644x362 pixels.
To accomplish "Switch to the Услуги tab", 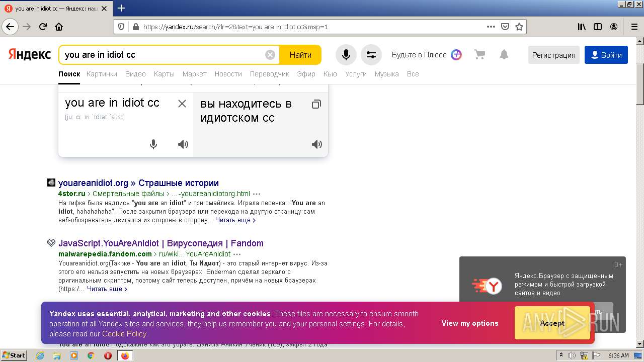I will 356,74.
